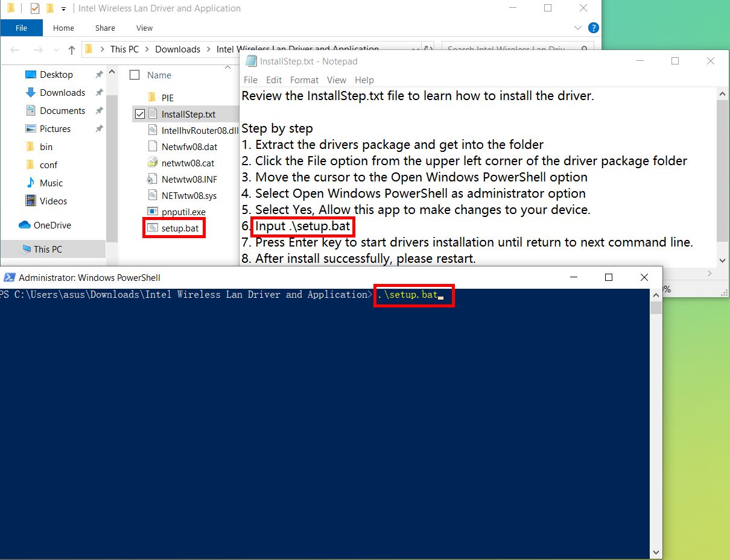This screenshot has width=730, height=560.
Task: Select the pnputil.exe file
Action: pos(183,212)
